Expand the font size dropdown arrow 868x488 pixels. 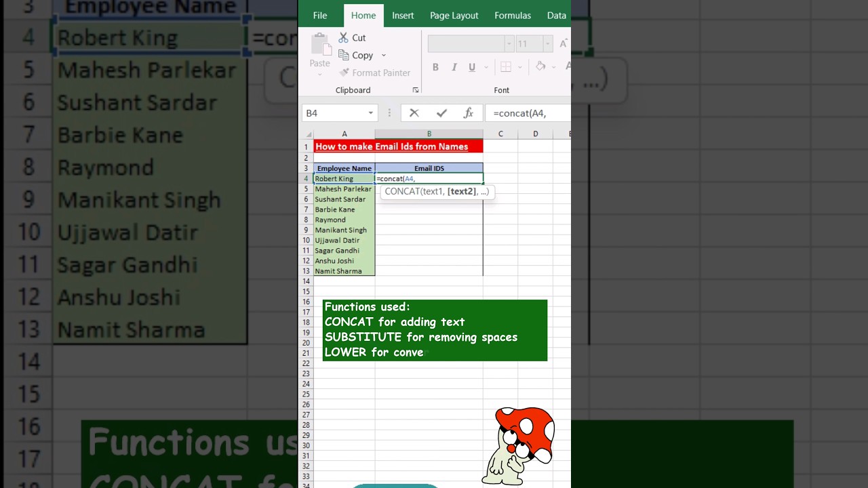pyautogui.click(x=548, y=44)
